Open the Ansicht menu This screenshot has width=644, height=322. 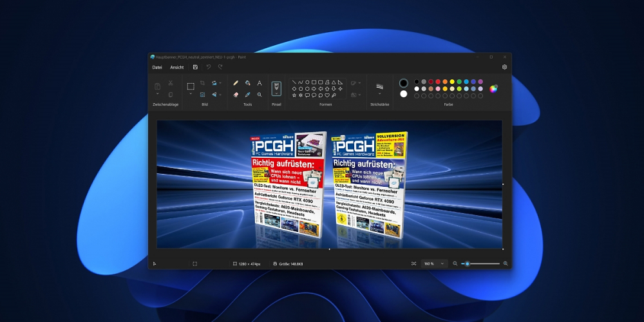coord(177,68)
